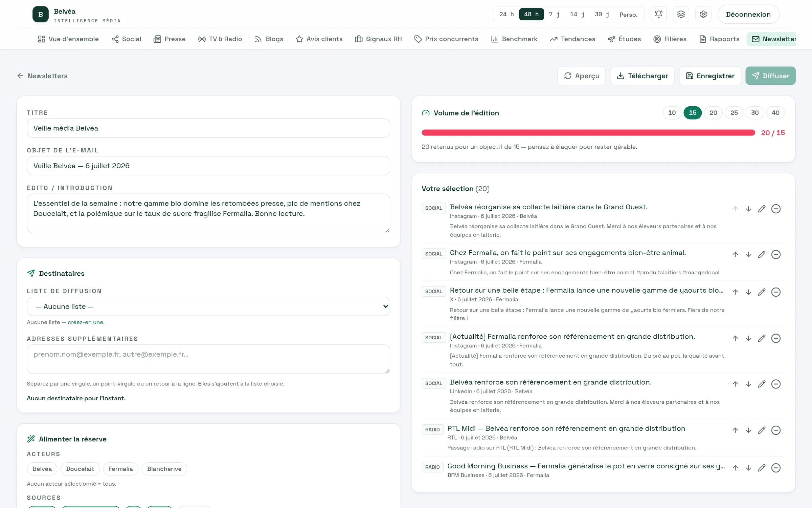Remove the Grand Ouest collecte item
This screenshot has width=812, height=508.
[776, 209]
